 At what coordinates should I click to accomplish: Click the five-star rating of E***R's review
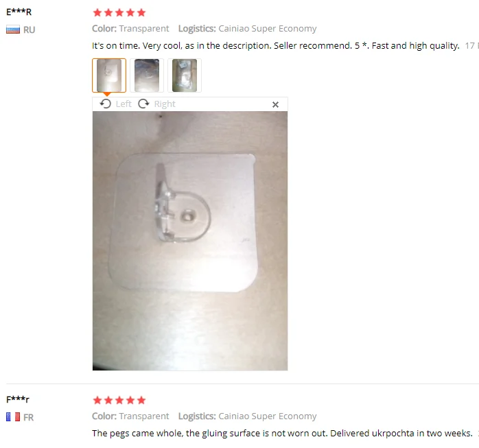tap(119, 12)
